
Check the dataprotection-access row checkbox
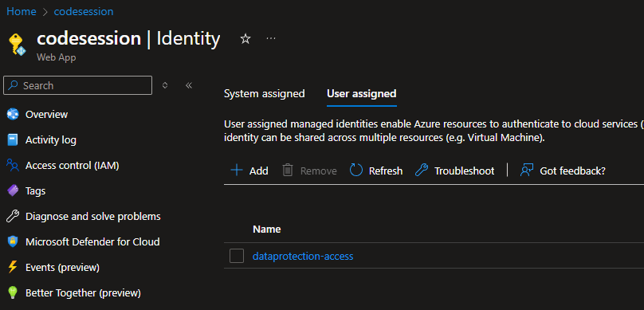pyautogui.click(x=237, y=257)
